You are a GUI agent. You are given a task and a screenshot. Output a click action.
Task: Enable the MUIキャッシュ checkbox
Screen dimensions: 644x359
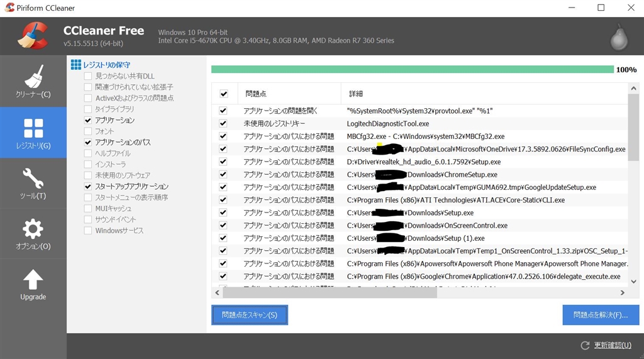tap(88, 209)
